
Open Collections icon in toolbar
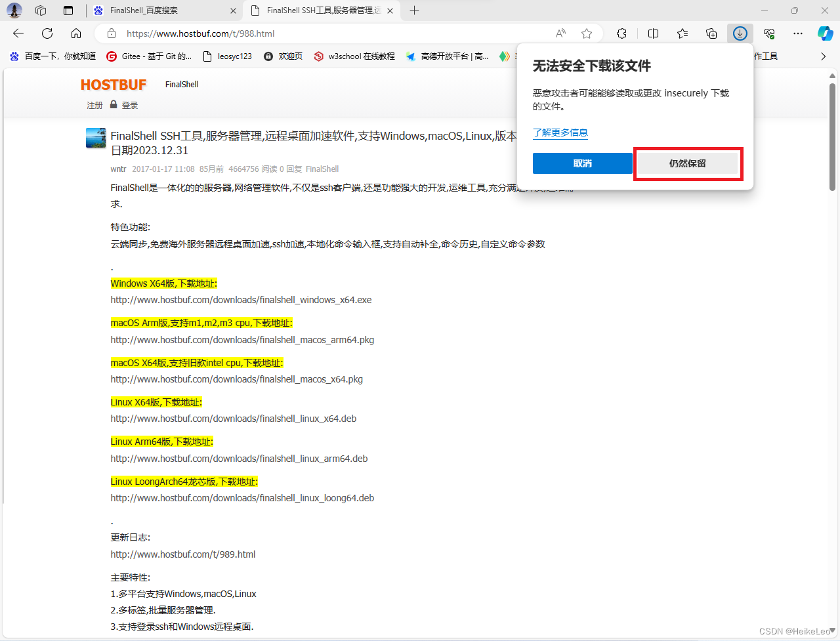pyautogui.click(x=711, y=33)
